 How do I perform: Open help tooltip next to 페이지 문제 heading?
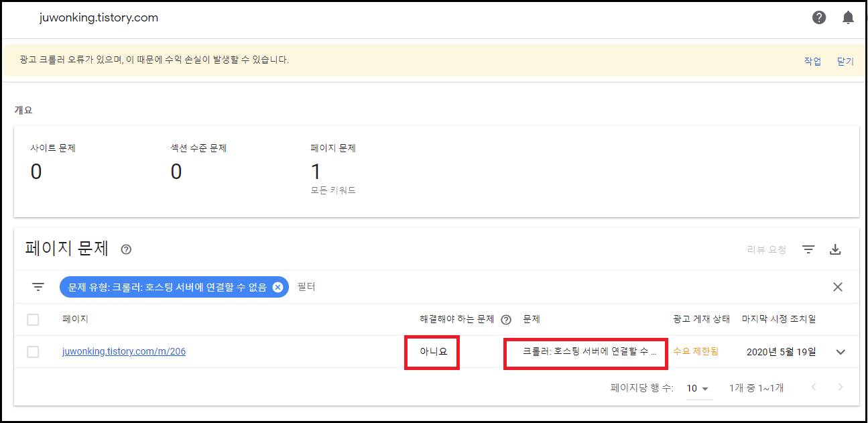pyautogui.click(x=126, y=249)
